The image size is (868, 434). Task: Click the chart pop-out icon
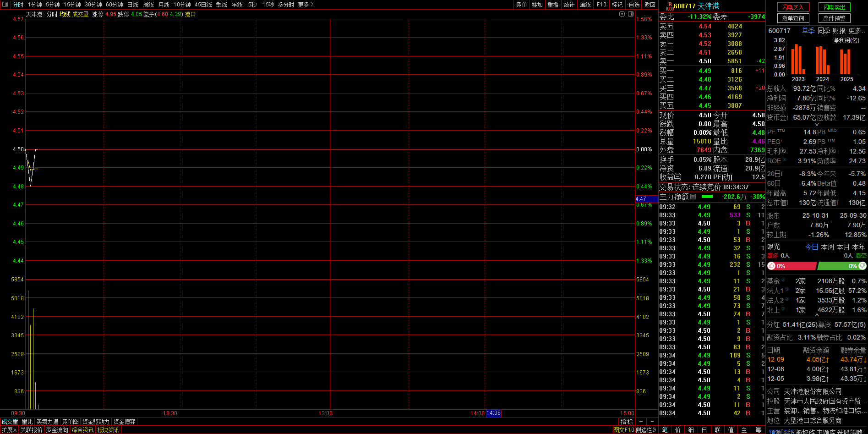tap(622, 14)
